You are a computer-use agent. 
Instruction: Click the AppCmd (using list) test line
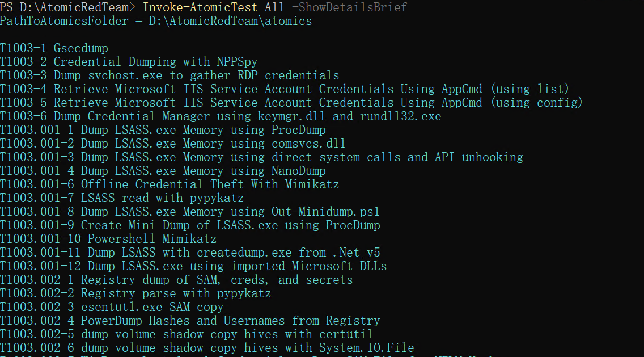point(285,89)
